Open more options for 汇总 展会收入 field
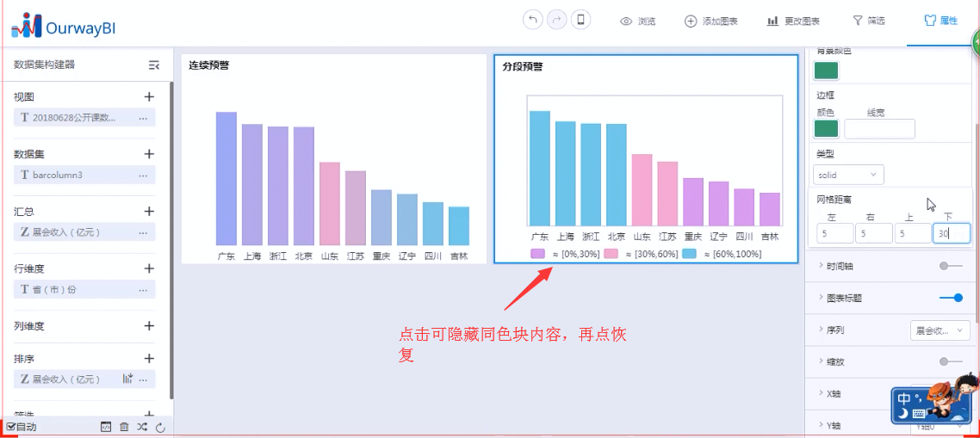980x438 pixels. [143, 232]
